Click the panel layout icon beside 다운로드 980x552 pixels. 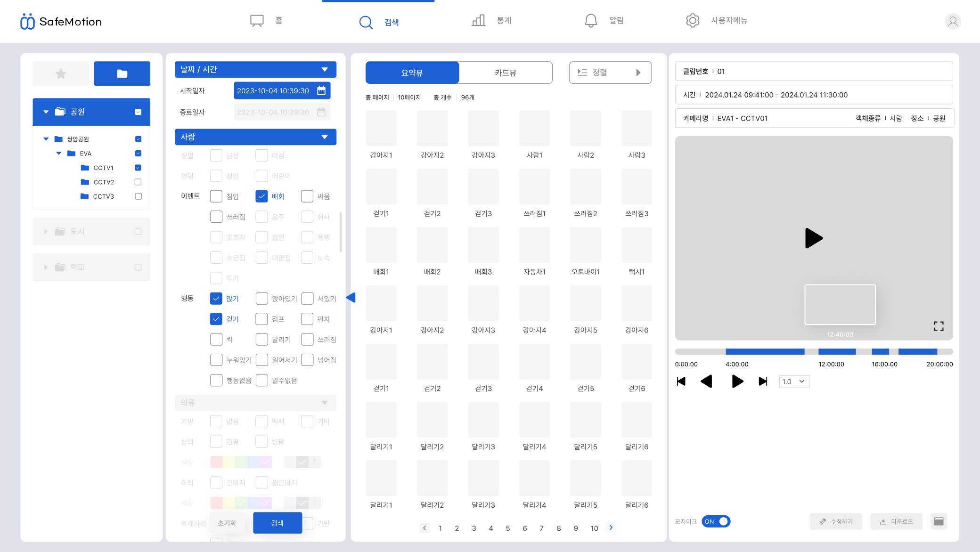939,521
